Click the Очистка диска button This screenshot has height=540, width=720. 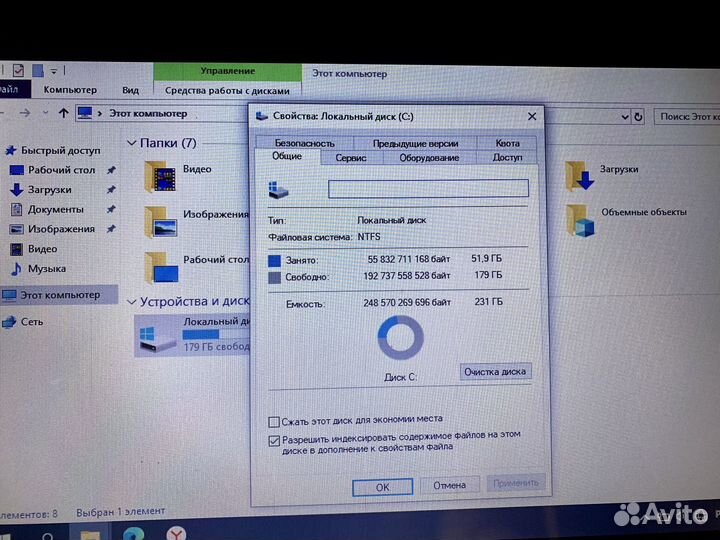coord(495,371)
